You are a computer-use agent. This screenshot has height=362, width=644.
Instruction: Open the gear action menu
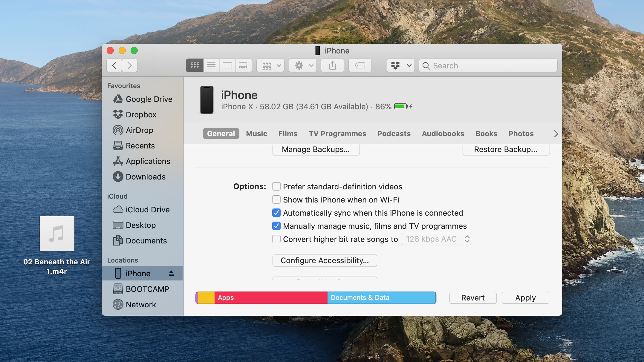pos(303,65)
